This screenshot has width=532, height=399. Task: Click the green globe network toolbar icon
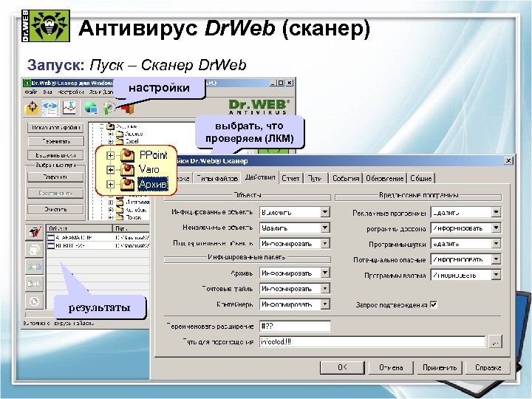click(x=91, y=108)
